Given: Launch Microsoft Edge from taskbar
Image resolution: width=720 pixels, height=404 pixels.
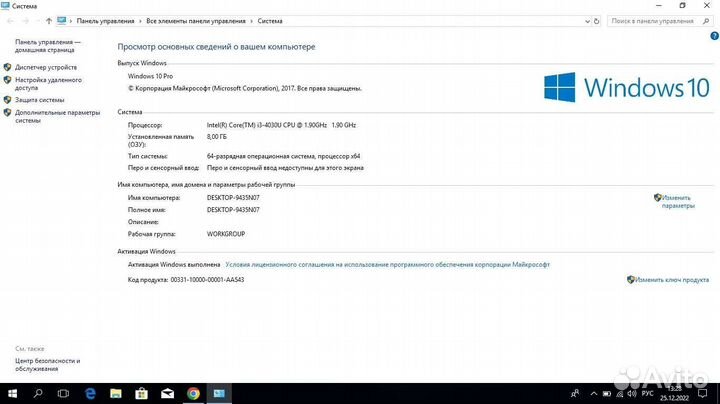Looking at the screenshot, I should (x=90, y=393).
